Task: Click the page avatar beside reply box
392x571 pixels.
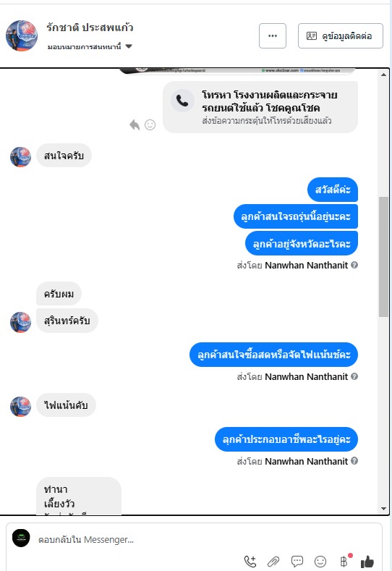Action: 21,538
